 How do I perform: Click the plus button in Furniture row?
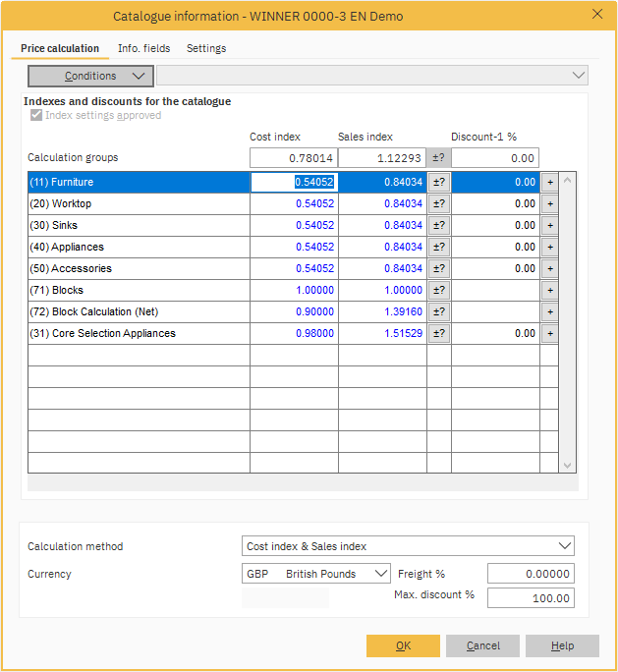coord(550,182)
